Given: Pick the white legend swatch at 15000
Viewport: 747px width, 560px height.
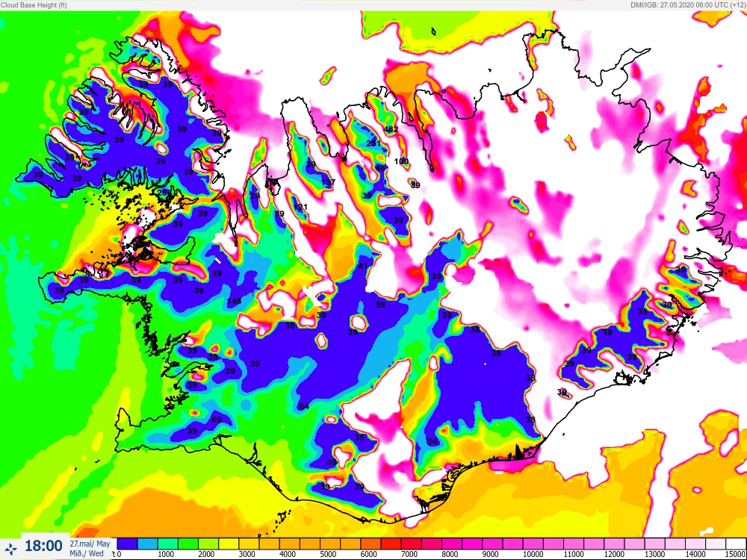Looking at the screenshot, I should tap(735, 544).
